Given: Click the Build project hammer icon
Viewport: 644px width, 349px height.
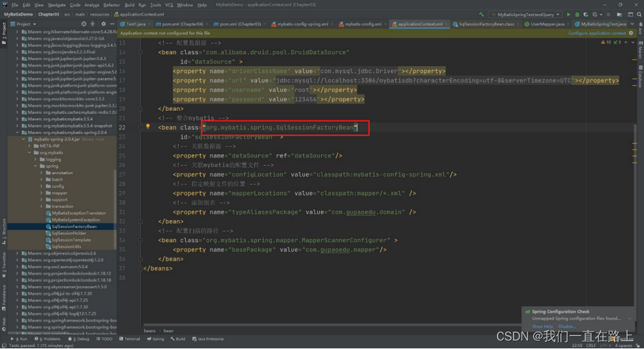Looking at the screenshot, I should 482,14.
